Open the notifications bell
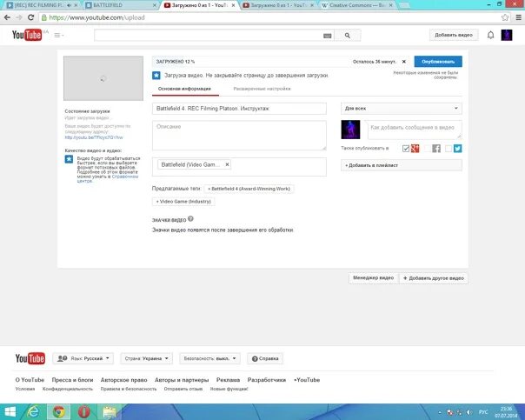Screen dimensions: 525x420 click(x=490, y=35)
